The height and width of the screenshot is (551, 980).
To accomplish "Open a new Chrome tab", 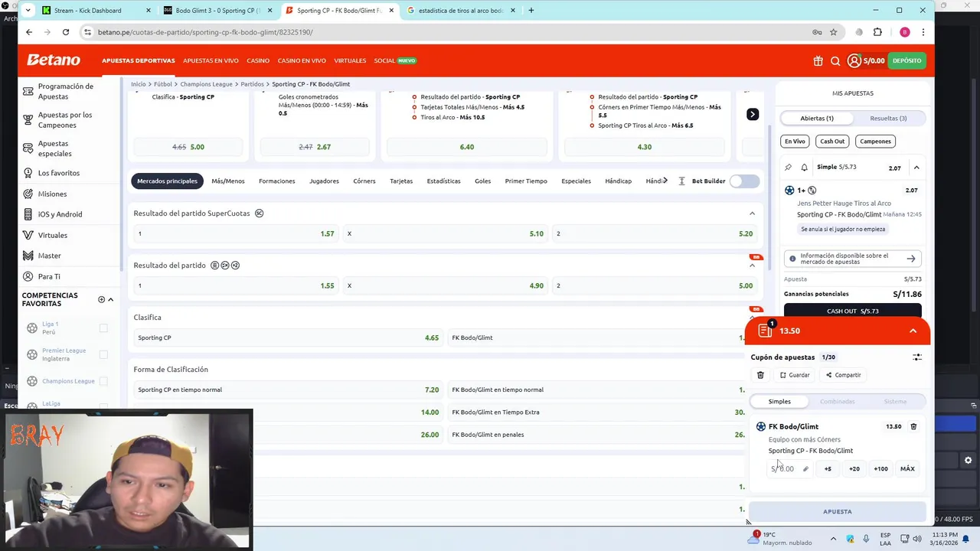I will pyautogui.click(x=531, y=11).
